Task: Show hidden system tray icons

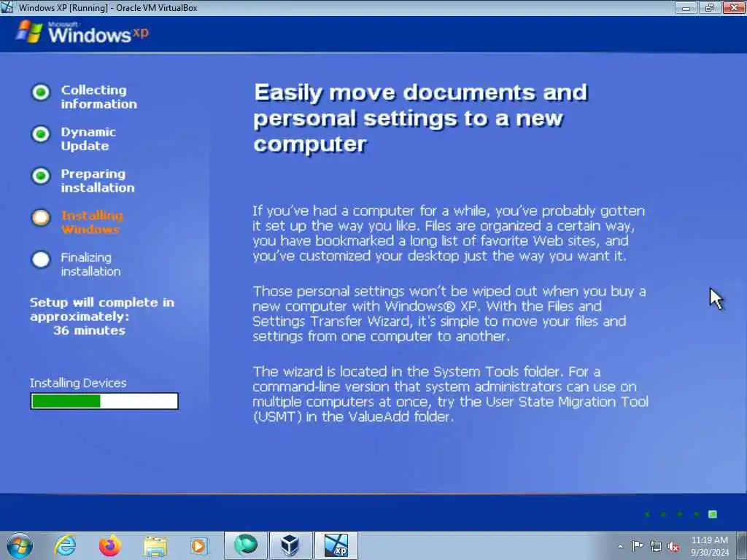Action: pyautogui.click(x=620, y=547)
